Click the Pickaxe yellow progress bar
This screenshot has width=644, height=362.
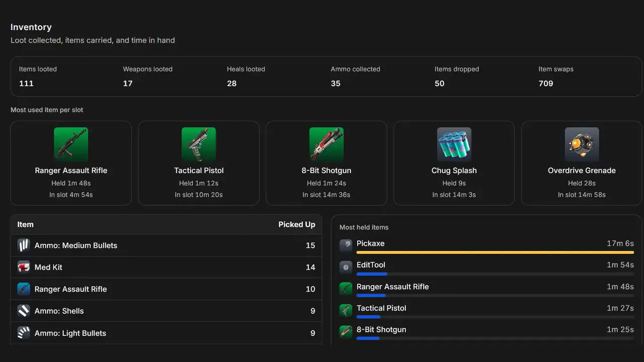495,252
